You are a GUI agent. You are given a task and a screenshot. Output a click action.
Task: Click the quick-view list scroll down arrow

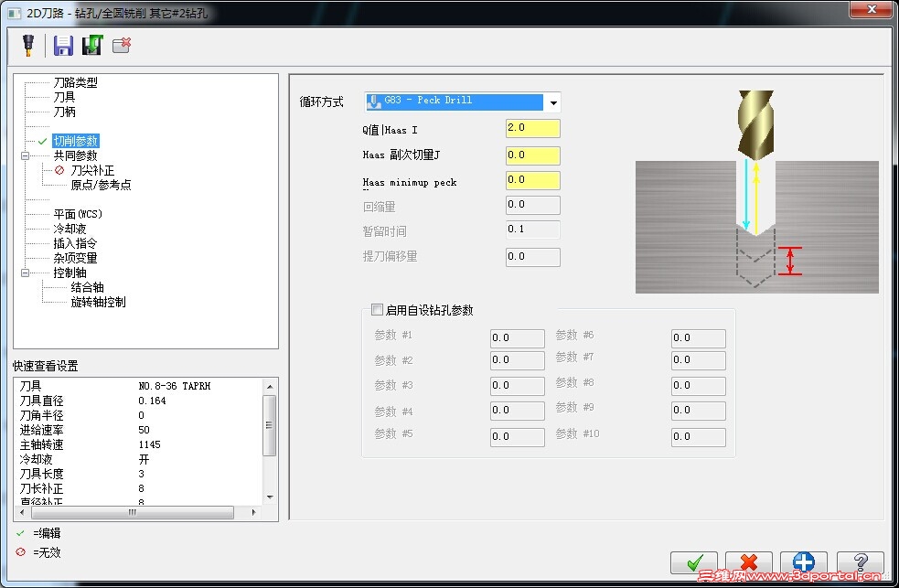point(270,497)
